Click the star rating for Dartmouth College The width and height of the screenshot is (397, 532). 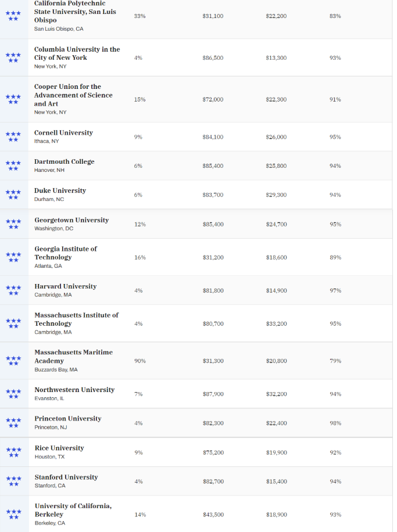13,166
